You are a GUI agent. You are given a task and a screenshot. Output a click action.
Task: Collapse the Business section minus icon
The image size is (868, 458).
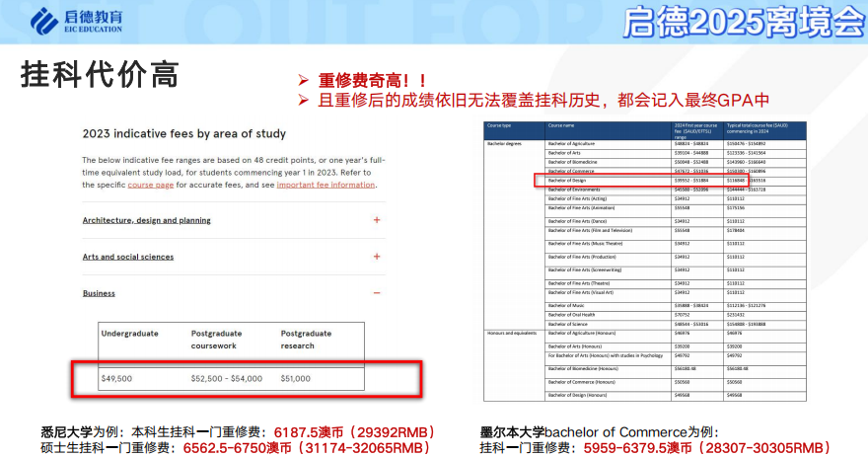coord(377,293)
